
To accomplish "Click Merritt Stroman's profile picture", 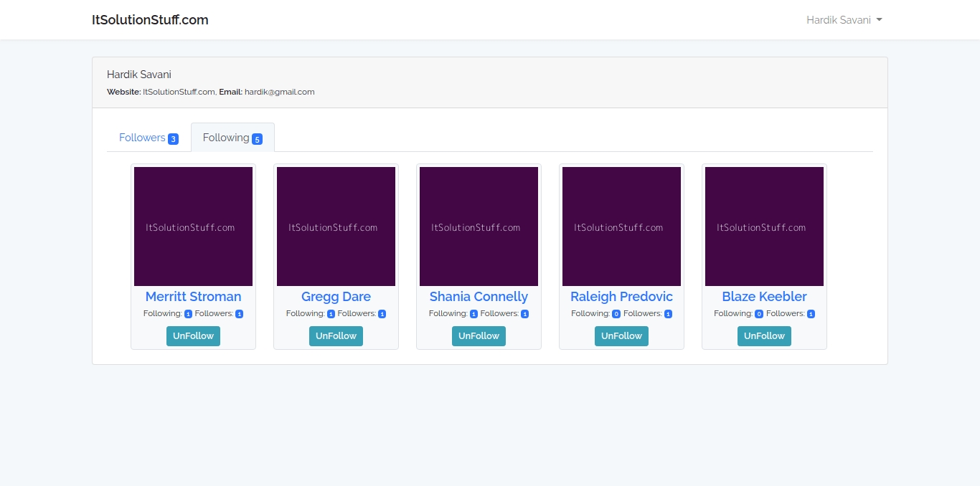I will coord(193,227).
